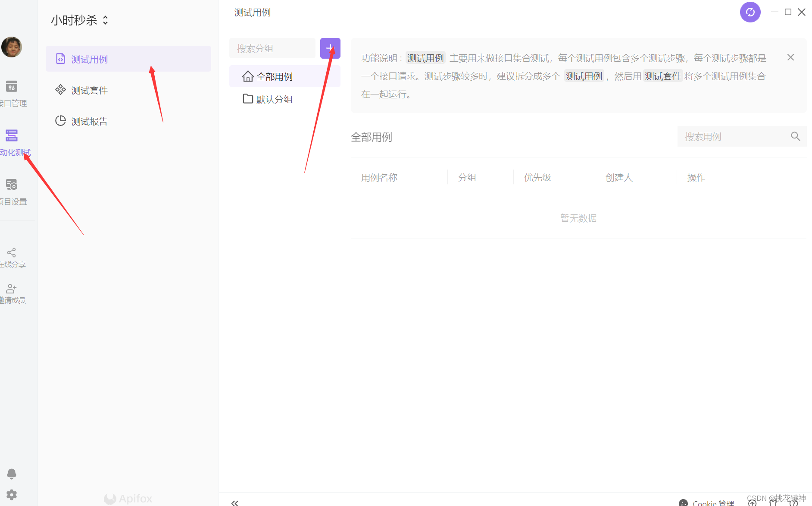This screenshot has width=812, height=506.
Task: Dismiss the 功能说明 info banner
Action: 790,57
